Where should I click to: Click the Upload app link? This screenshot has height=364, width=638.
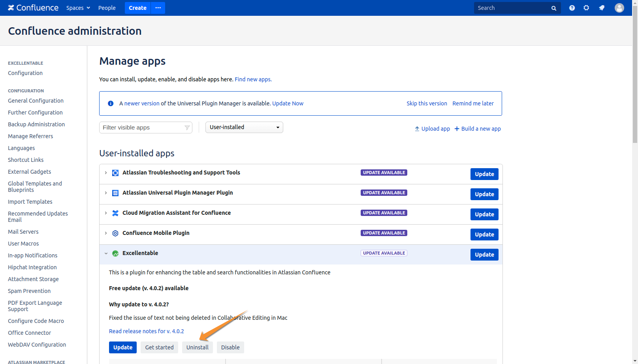432,129
